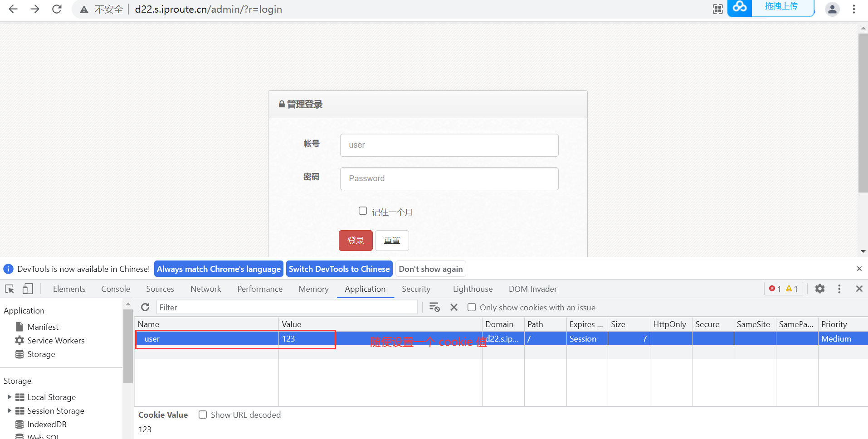Reload the page in the browser
Screen dimensions: 868x439
(x=57, y=9)
